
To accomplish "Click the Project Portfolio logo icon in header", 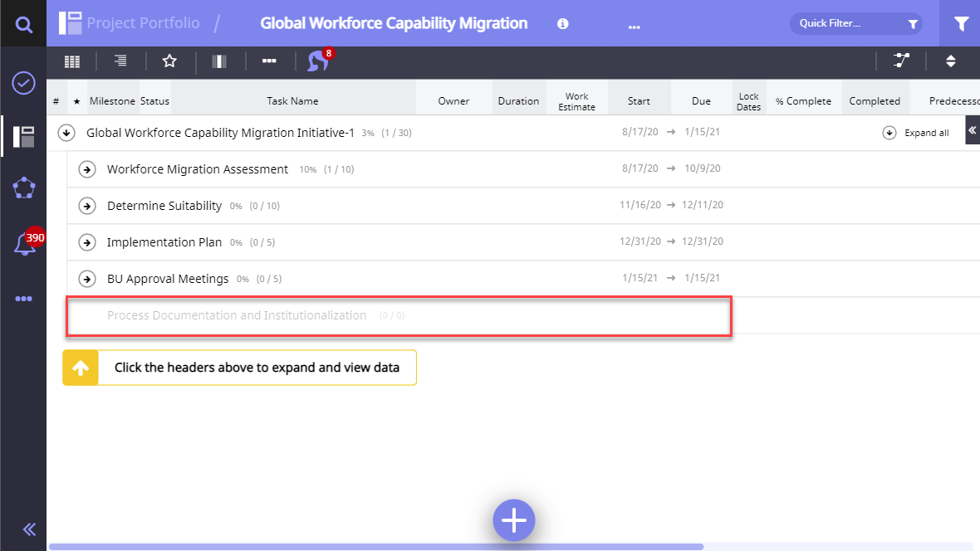I will pyautogui.click(x=70, y=23).
